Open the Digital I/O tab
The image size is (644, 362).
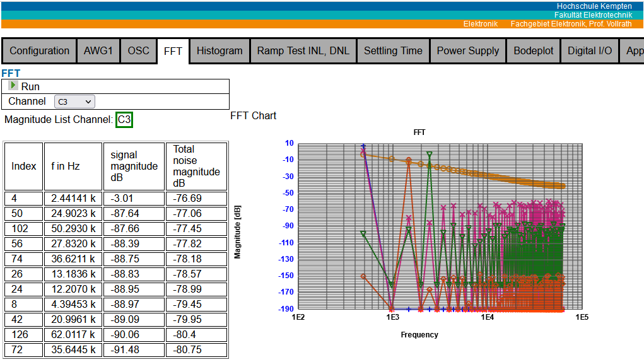coord(589,51)
